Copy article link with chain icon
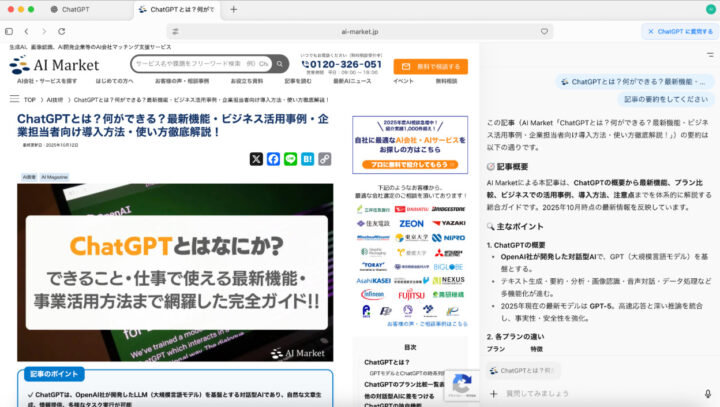 [x=324, y=159]
